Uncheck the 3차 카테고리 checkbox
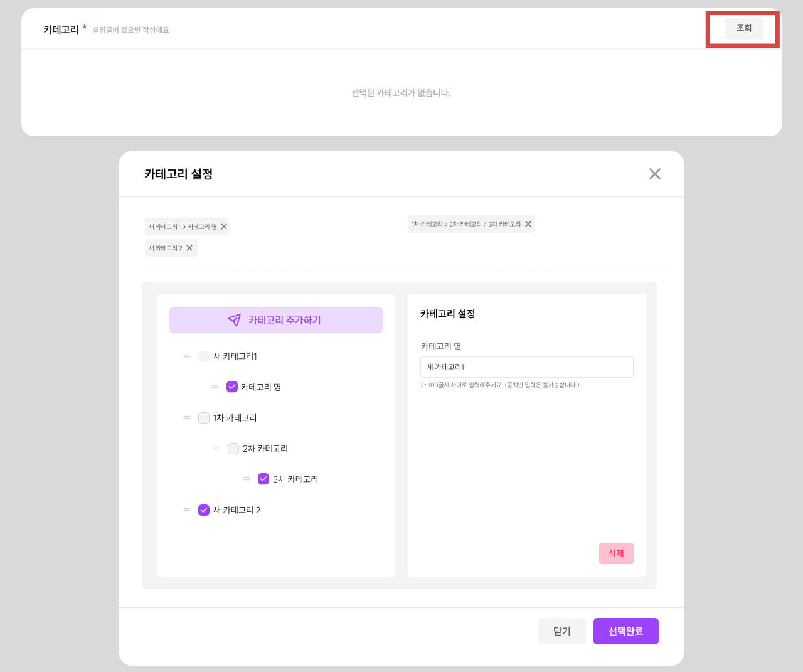803x672 pixels. (263, 479)
